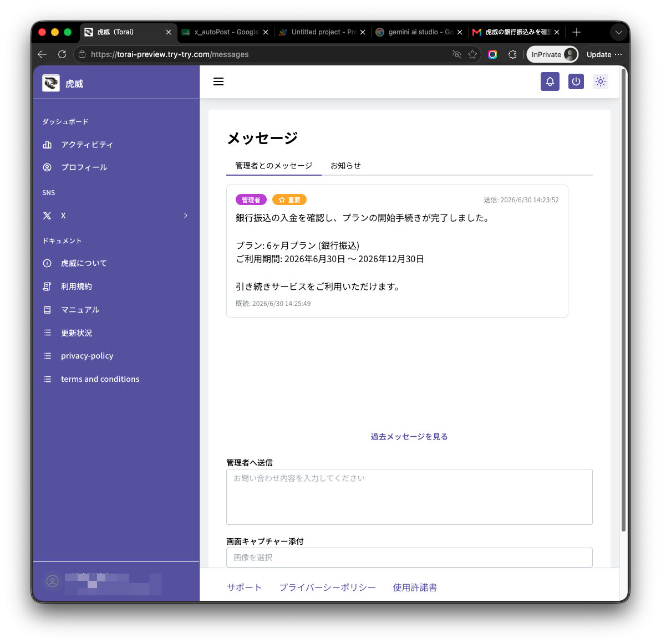Expand the X submenu chevron
661x644 pixels.
pos(185,216)
